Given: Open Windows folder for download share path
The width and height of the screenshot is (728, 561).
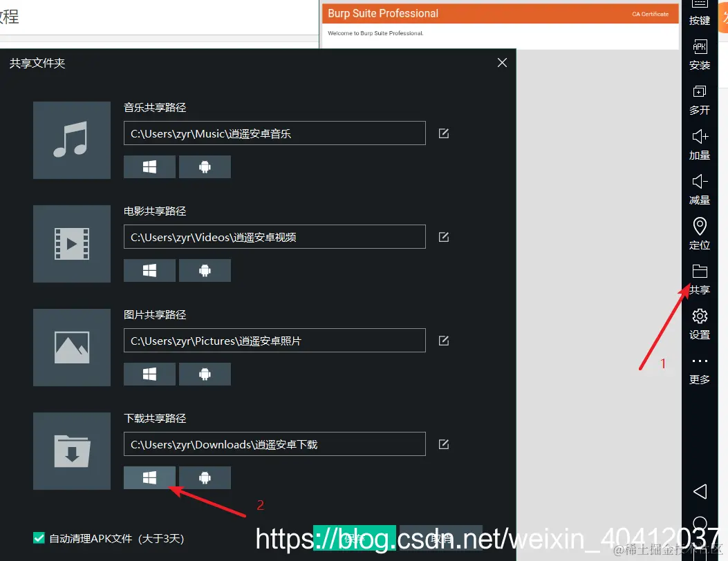Looking at the screenshot, I should click(149, 477).
